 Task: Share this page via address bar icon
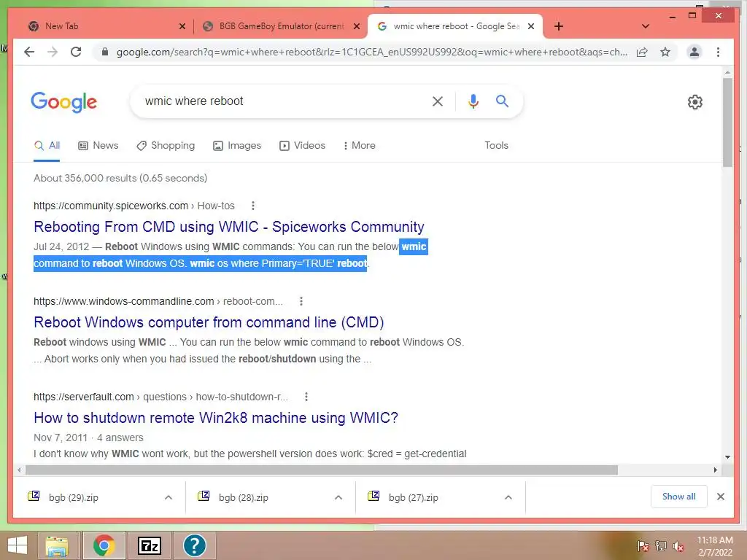point(642,52)
